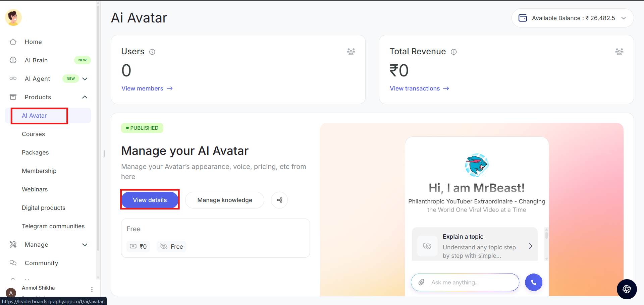Click the Ask me anything input field

(x=470, y=282)
